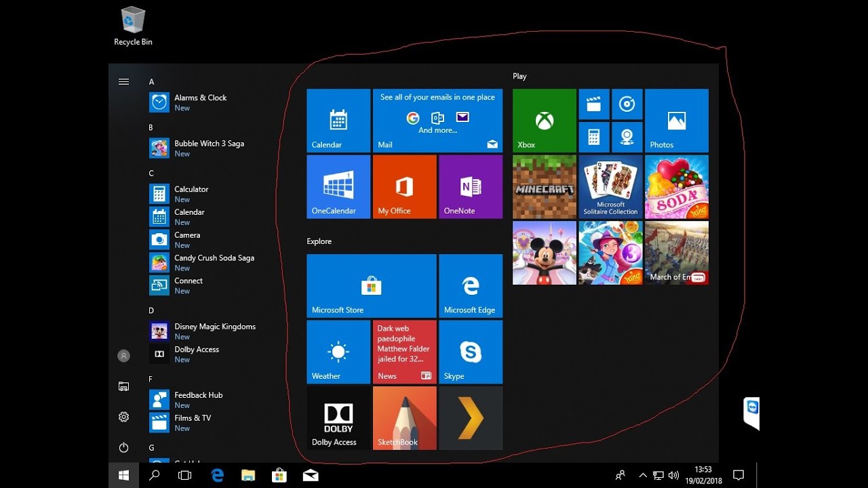
Task: Expand the Start hamburger menu
Action: click(x=123, y=81)
